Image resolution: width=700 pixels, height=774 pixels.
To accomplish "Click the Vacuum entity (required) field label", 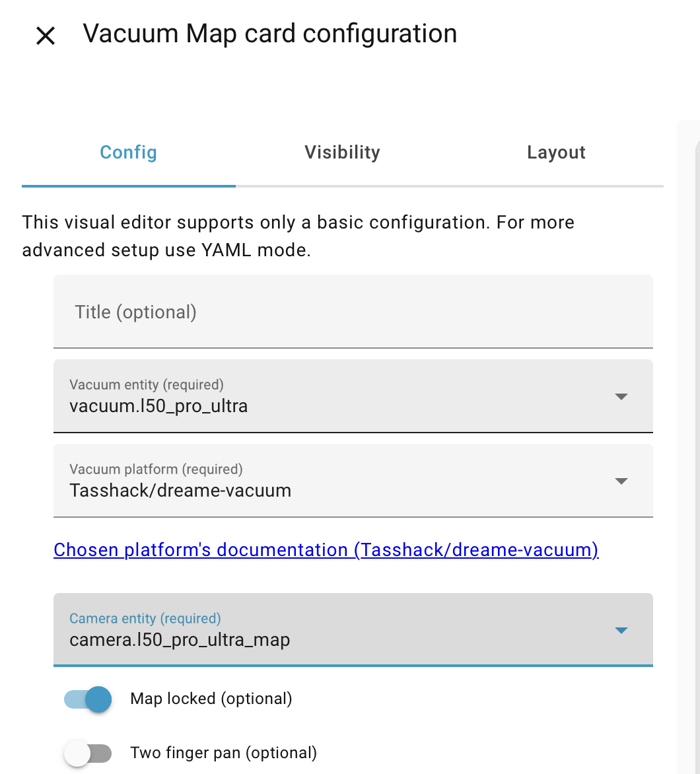I will tap(147, 384).
